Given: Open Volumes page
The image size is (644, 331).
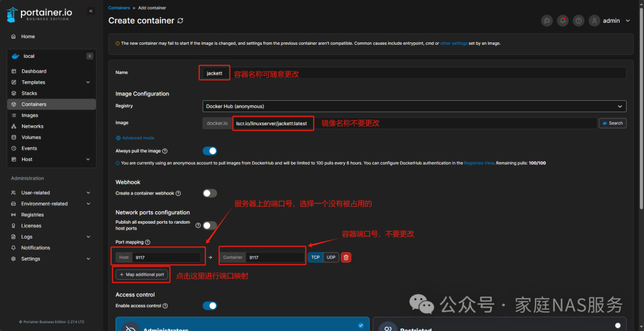Looking at the screenshot, I should coord(31,138).
